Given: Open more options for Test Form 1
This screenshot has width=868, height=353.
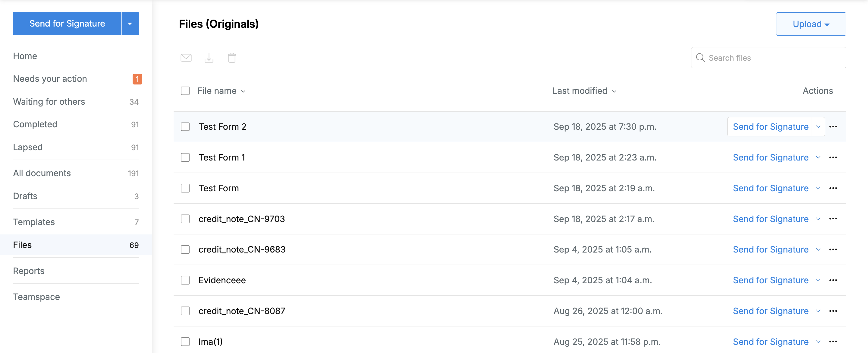Looking at the screenshot, I should point(833,157).
